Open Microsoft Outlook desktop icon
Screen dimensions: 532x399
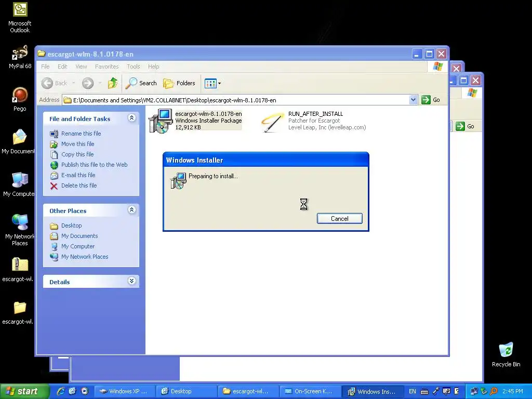[20, 18]
